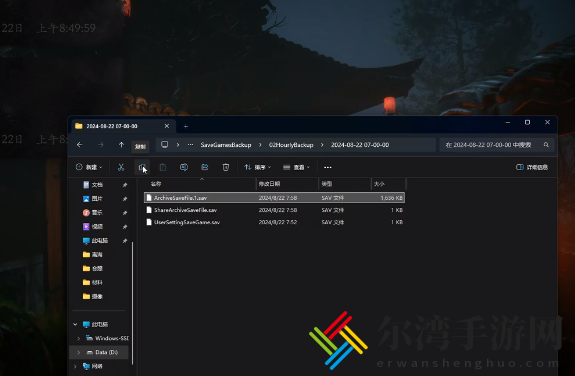The width and height of the screenshot is (575, 376).
Task: Click 2024-08-22 07-00-00 breadcrumb segment
Action: pyautogui.click(x=360, y=145)
